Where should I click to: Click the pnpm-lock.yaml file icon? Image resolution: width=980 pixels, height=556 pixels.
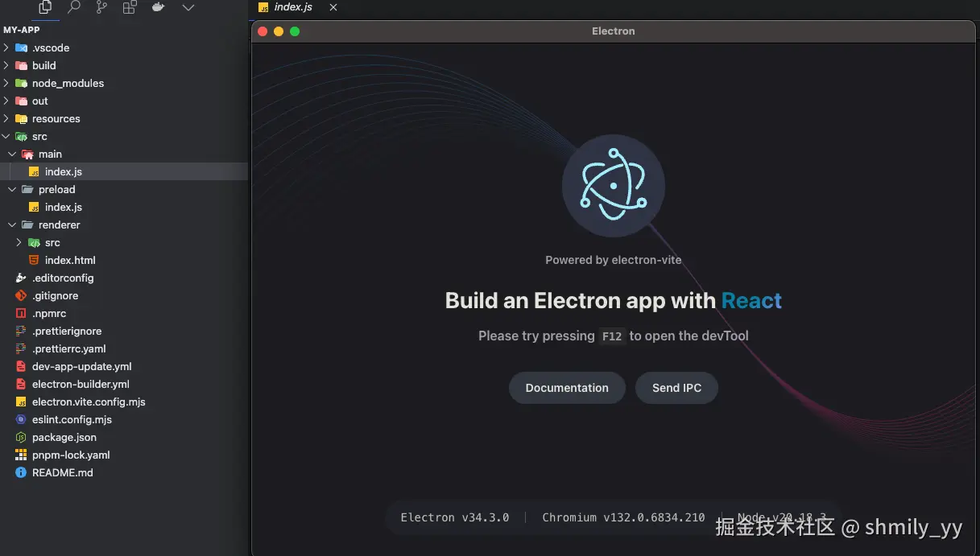coord(21,455)
